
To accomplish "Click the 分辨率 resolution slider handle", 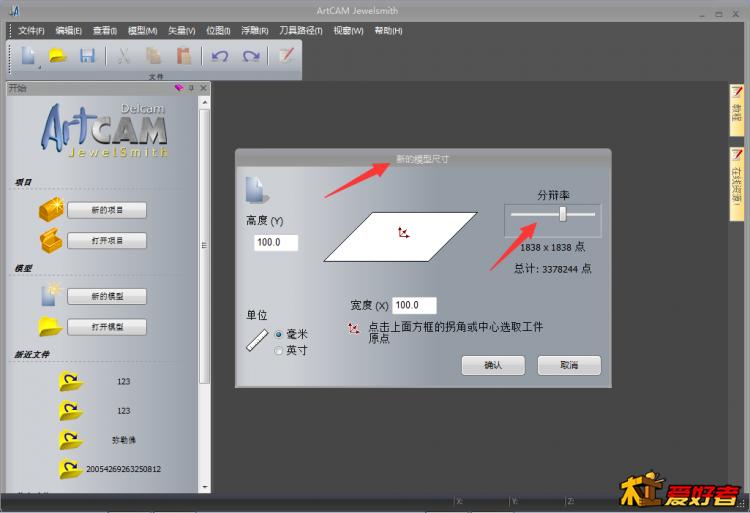I will [x=563, y=214].
